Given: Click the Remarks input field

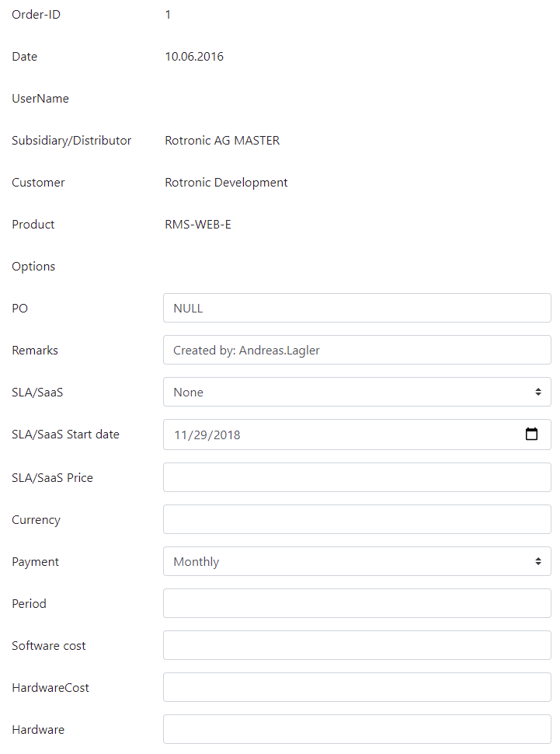Looking at the screenshot, I should pyautogui.click(x=357, y=350).
